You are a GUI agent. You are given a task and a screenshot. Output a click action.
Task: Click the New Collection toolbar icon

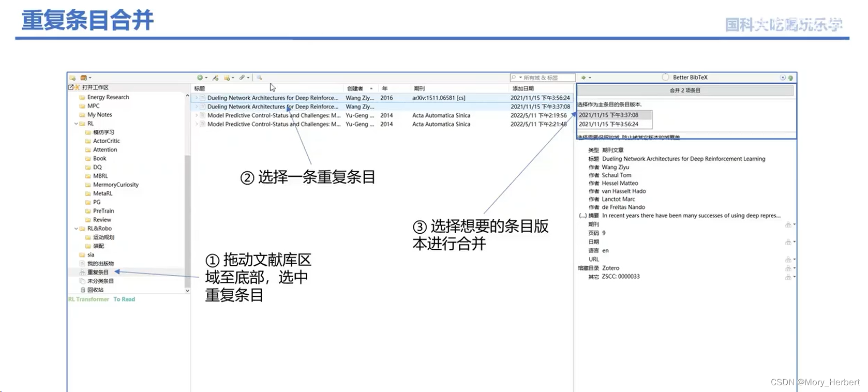(x=72, y=78)
